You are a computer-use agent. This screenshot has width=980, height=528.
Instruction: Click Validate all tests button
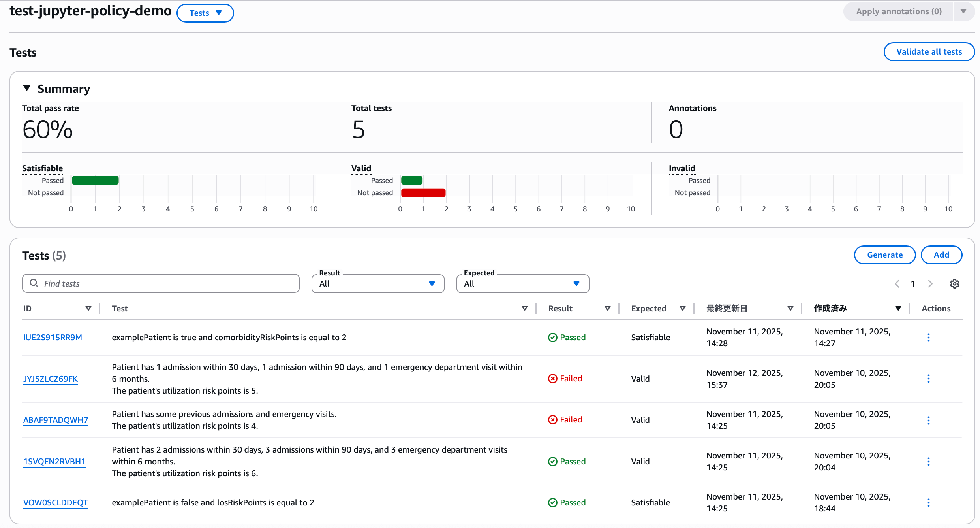coord(929,52)
